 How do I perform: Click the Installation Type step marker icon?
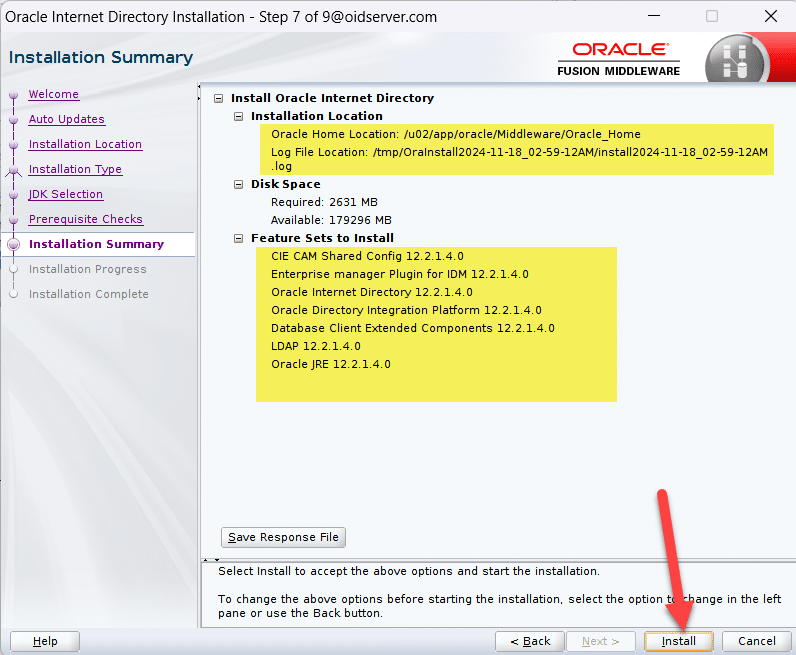(x=13, y=170)
